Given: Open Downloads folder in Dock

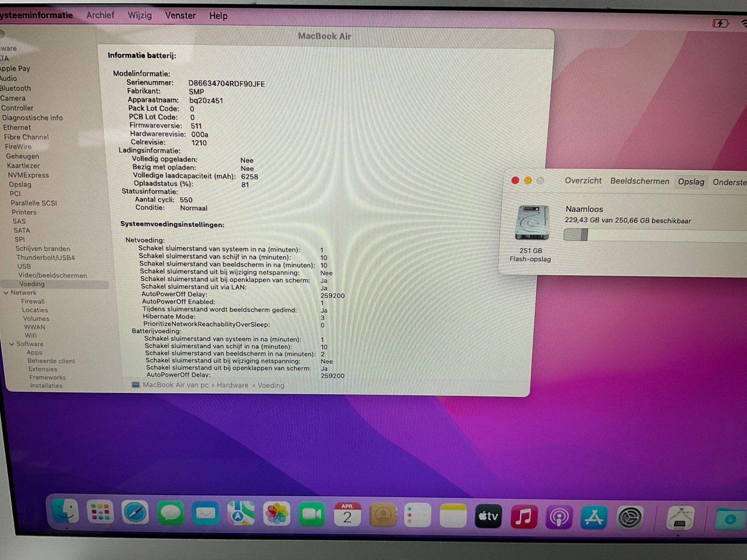Looking at the screenshot, I should point(731,519).
